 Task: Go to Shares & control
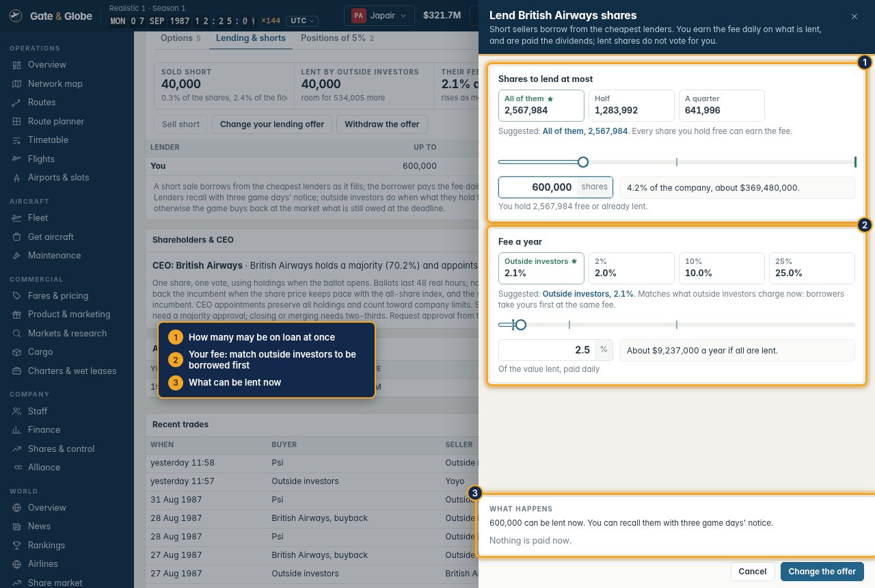click(61, 449)
